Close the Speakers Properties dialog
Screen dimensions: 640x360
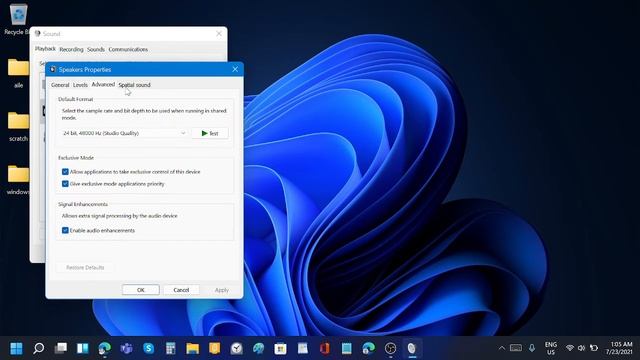click(x=235, y=69)
